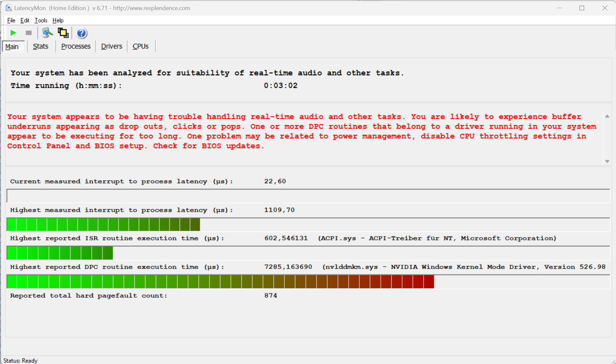
Task: Start the latency monitor with the green play icon
Action: click(x=13, y=33)
